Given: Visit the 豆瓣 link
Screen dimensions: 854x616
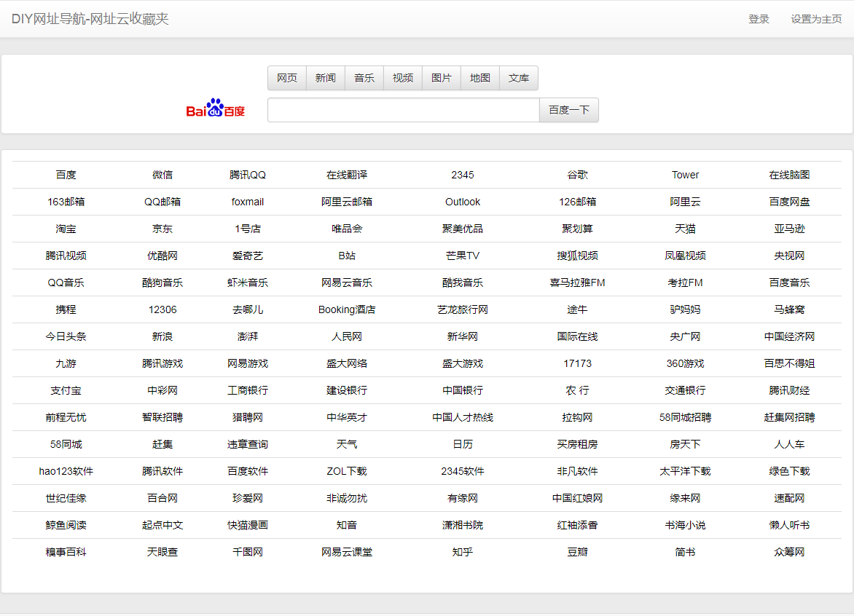Looking at the screenshot, I should tap(576, 551).
